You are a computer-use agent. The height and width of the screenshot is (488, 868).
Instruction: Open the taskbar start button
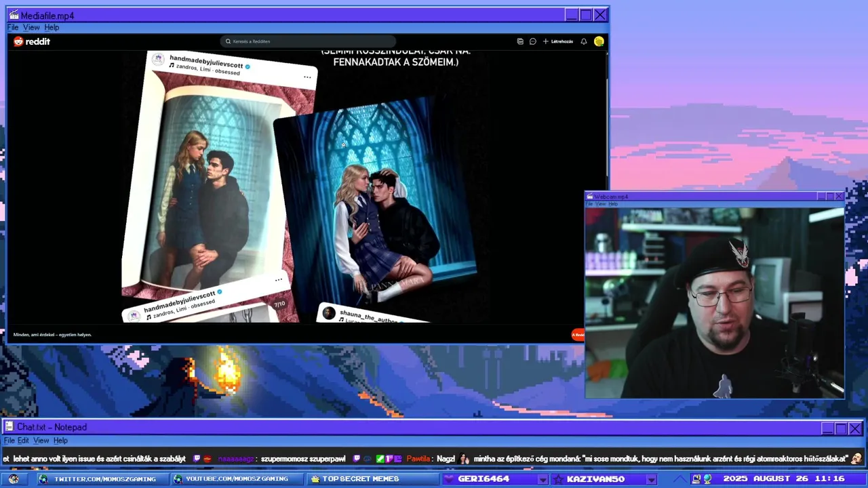[14, 479]
